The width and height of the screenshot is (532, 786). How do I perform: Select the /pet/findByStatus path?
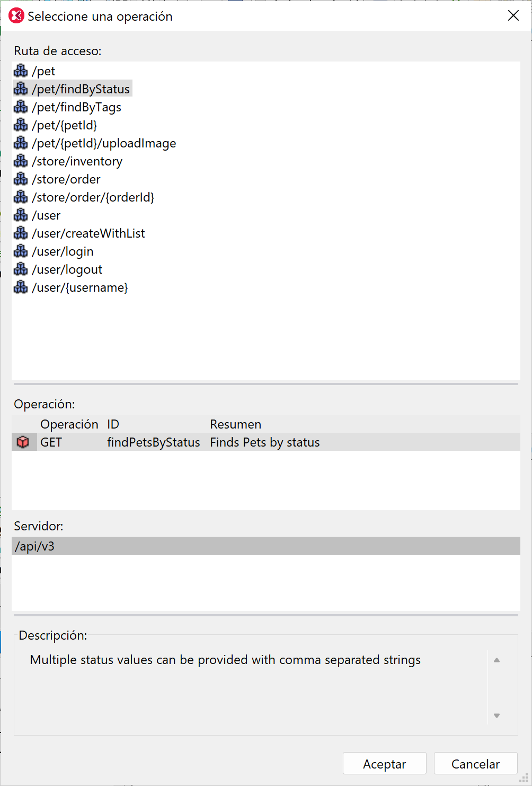click(x=81, y=89)
